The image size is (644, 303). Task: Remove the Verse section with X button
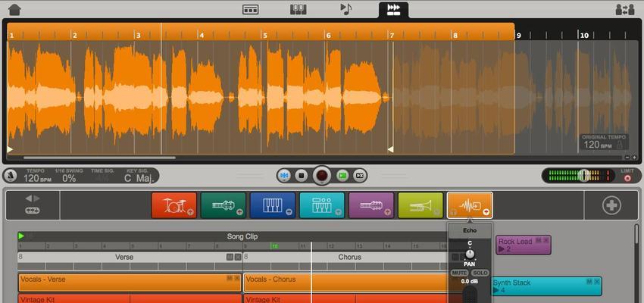pos(238,257)
